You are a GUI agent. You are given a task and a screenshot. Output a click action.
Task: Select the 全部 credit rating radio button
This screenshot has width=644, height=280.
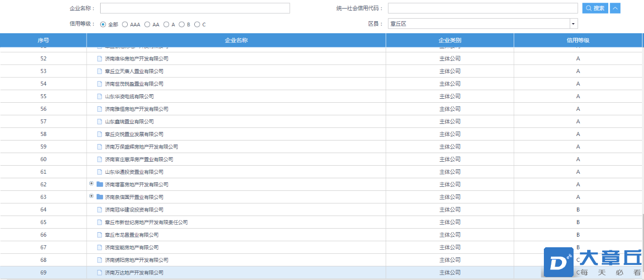(x=103, y=24)
